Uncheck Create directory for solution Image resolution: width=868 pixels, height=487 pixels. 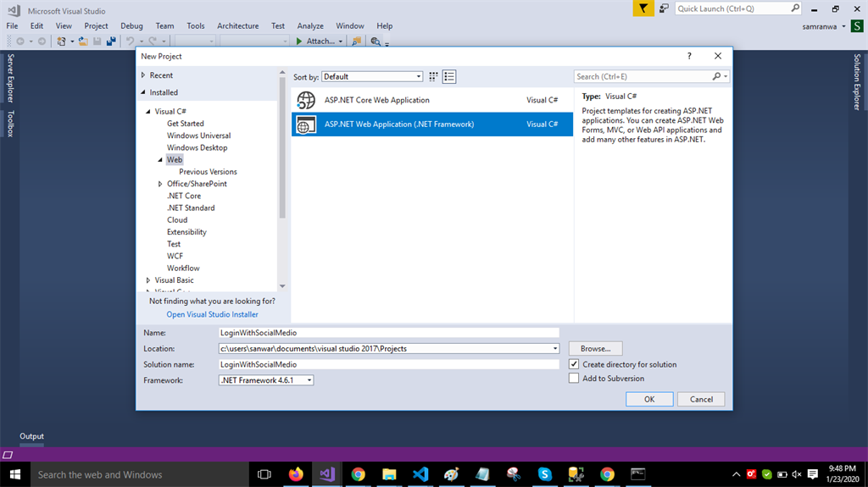(575, 364)
